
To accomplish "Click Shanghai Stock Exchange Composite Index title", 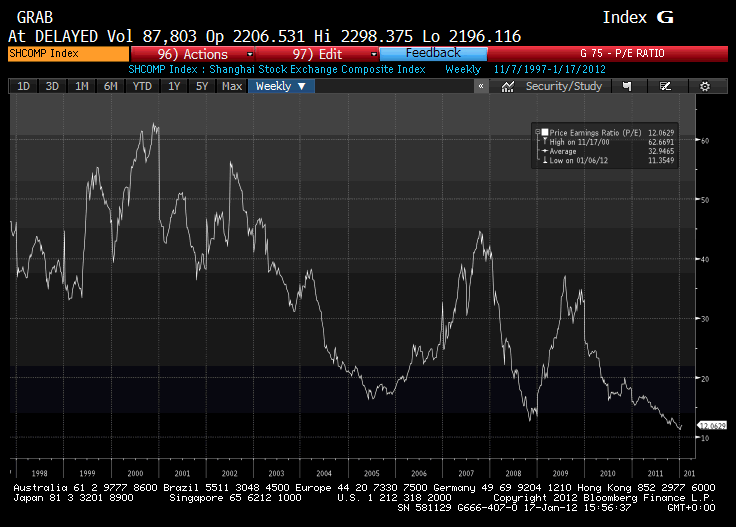I will pyautogui.click(x=317, y=69).
